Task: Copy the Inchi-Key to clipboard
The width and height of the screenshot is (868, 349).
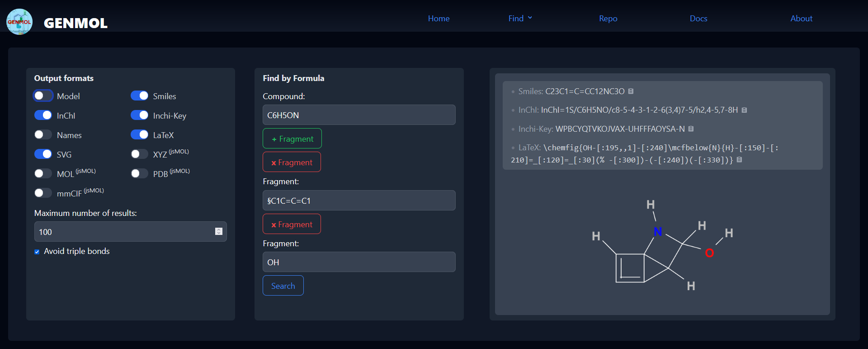Action: (691, 129)
